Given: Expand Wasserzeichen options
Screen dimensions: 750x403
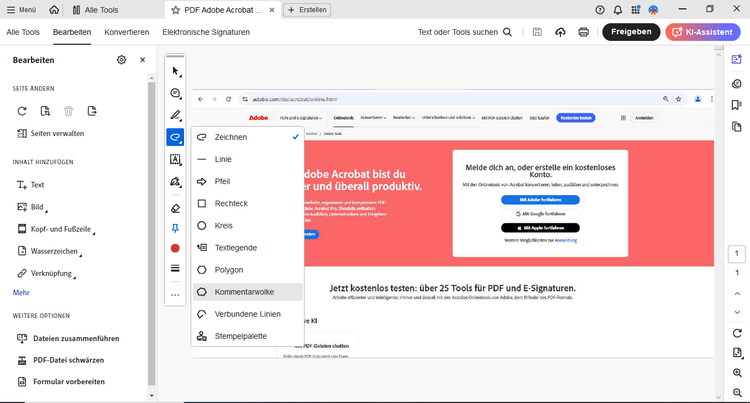Looking at the screenshot, I should pyautogui.click(x=49, y=251).
